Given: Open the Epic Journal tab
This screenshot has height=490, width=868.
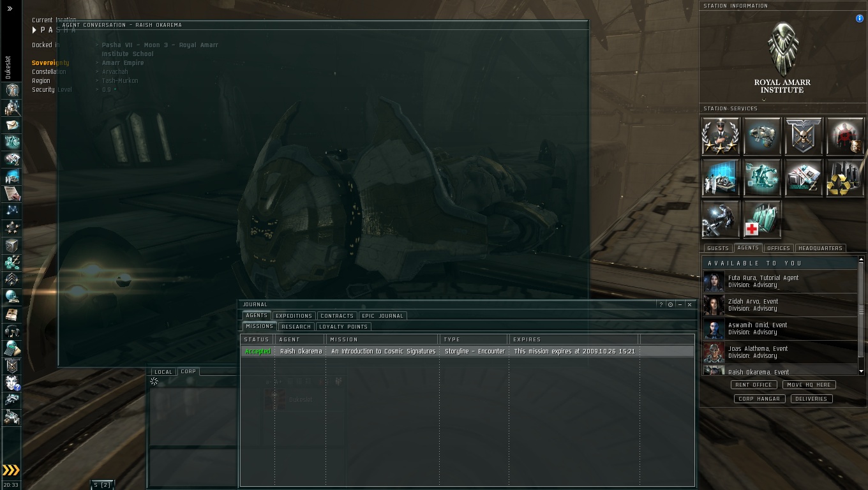Looking at the screenshot, I should [x=382, y=316].
